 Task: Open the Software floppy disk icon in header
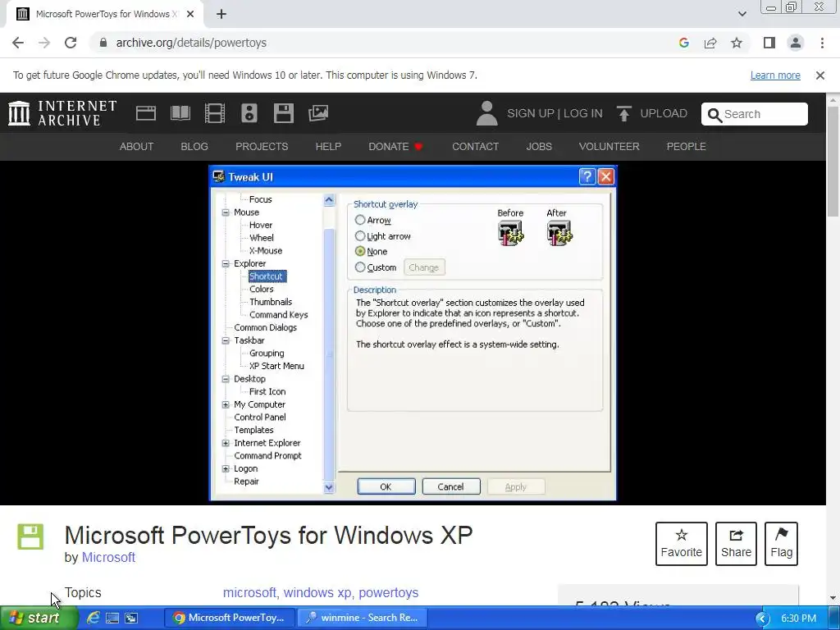[283, 113]
